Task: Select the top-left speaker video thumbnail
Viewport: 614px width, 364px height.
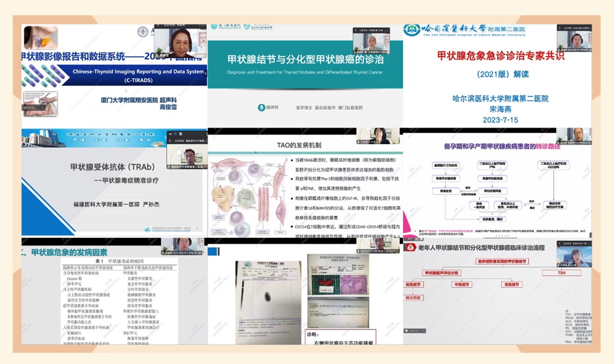Action: click(179, 41)
